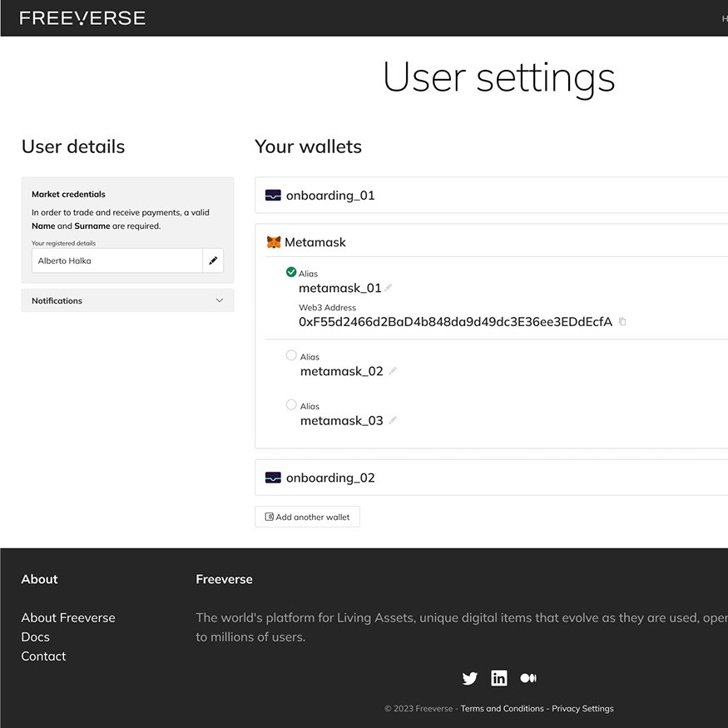Expand the onboarding_02 wallet panel
728x728 pixels.
tap(491, 478)
